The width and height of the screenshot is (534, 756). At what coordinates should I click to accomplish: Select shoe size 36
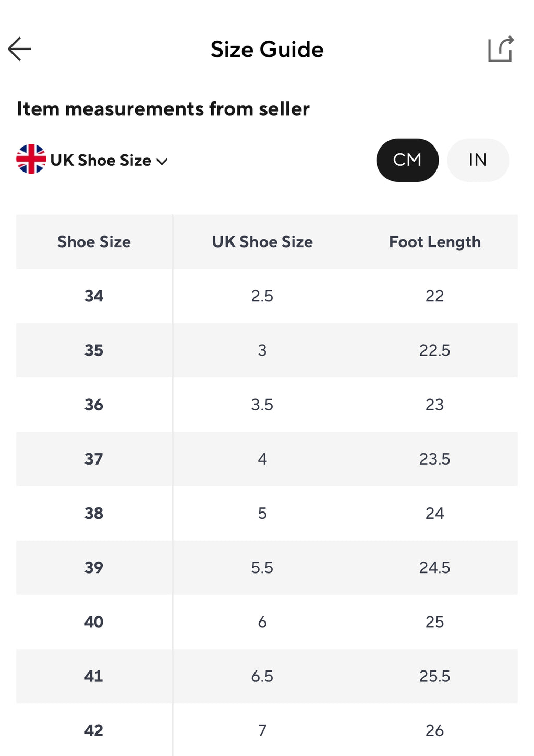pos(94,405)
